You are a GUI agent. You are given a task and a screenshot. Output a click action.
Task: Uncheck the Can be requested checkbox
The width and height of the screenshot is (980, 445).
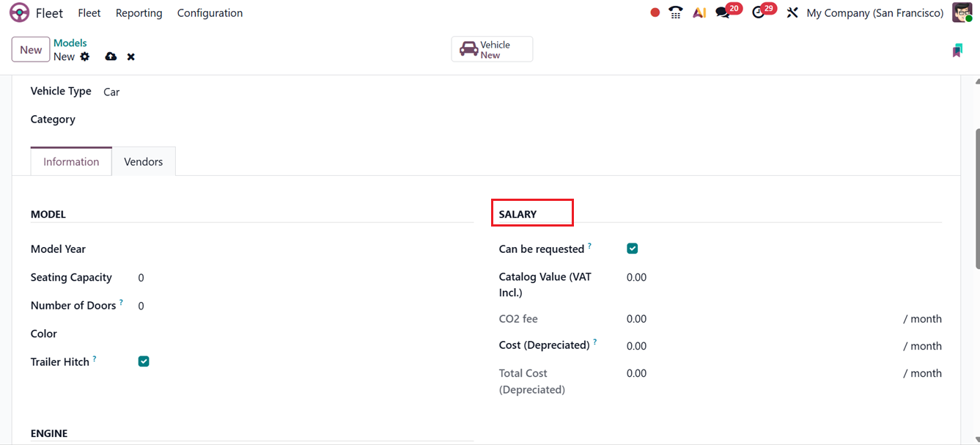(633, 249)
